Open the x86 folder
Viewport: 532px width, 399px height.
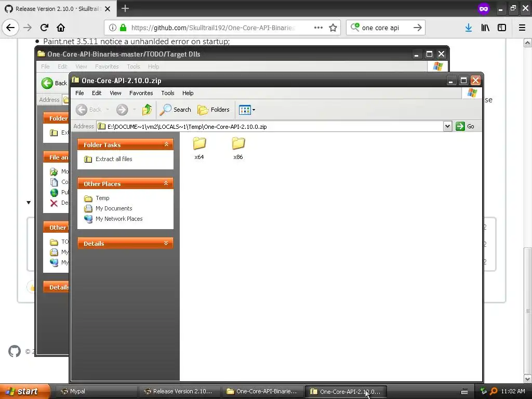tap(238, 148)
